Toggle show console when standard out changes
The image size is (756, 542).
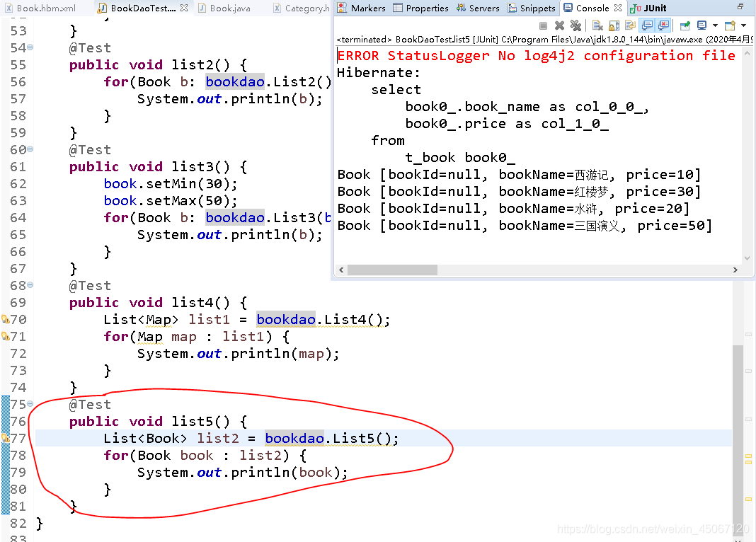coord(646,25)
